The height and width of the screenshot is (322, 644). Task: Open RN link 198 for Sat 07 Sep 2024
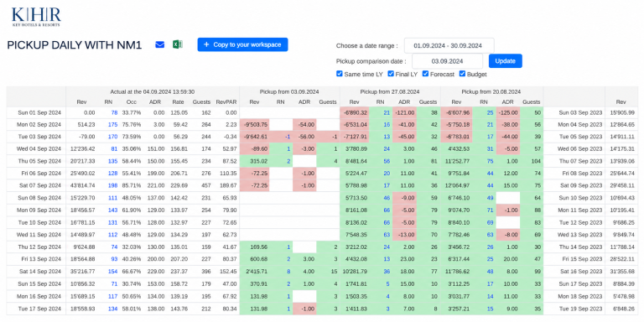pyautogui.click(x=112, y=185)
